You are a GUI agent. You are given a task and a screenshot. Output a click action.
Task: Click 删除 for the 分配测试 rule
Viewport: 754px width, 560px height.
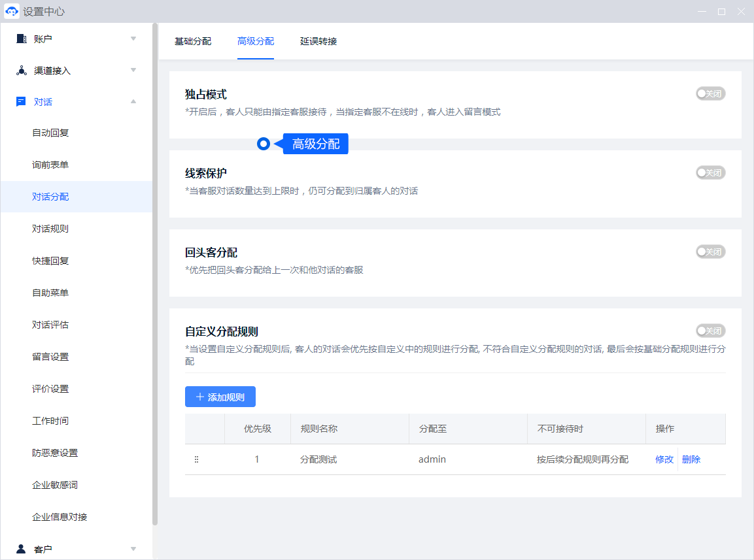point(691,459)
